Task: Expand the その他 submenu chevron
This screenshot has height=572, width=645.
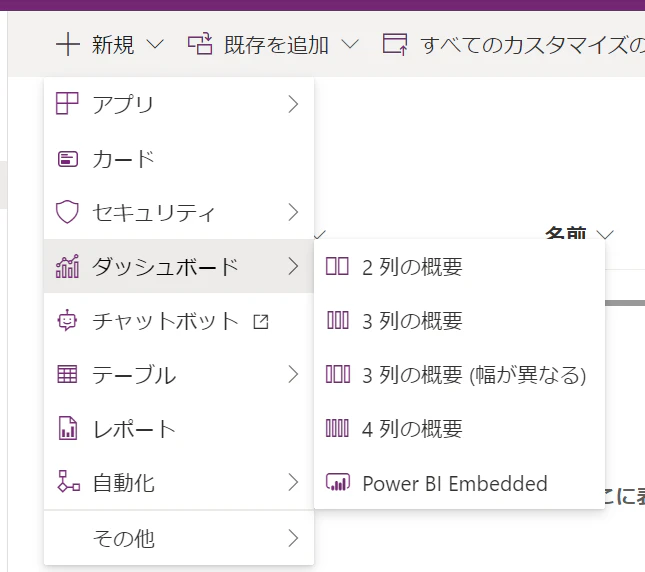Action: click(x=293, y=538)
